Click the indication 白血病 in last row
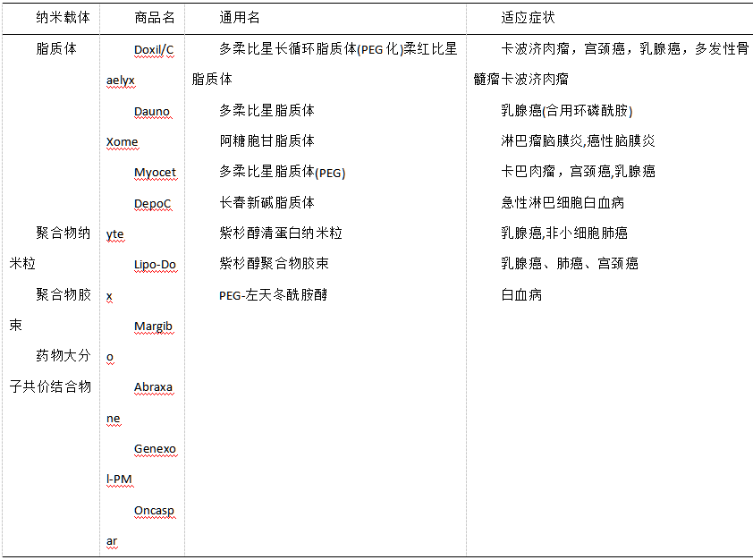The height and width of the screenshot is (560, 753). coord(521,295)
